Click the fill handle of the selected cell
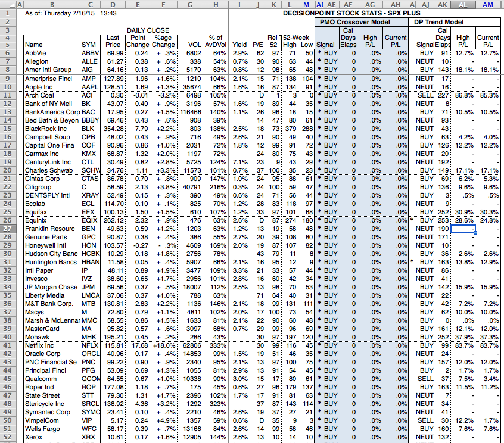504x443 pixels. 475,232
